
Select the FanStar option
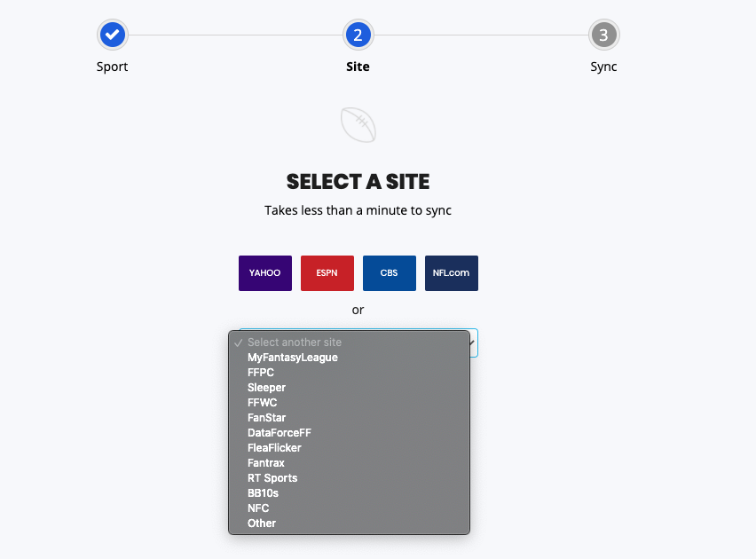coord(349,418)
